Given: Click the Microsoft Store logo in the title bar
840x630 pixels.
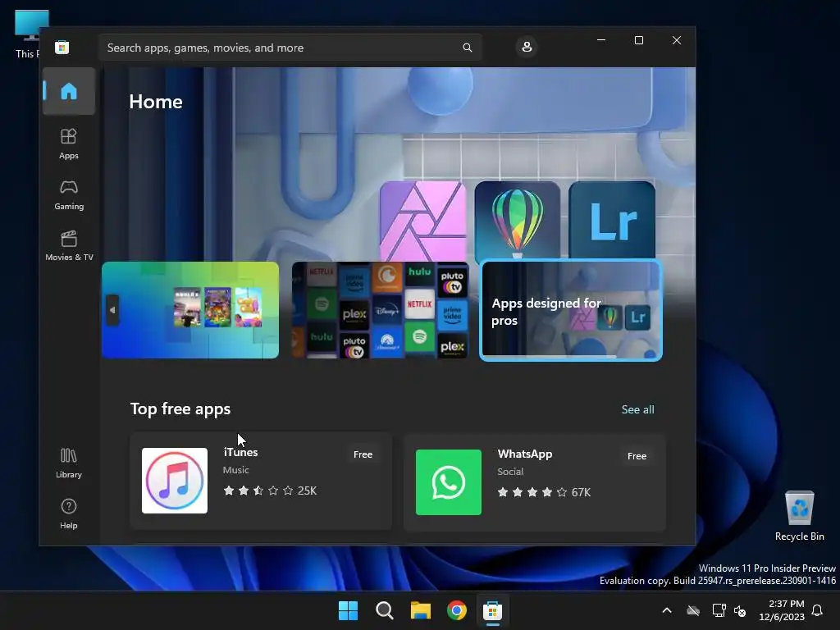Looking at the screenshot, I should coord(62,47).
